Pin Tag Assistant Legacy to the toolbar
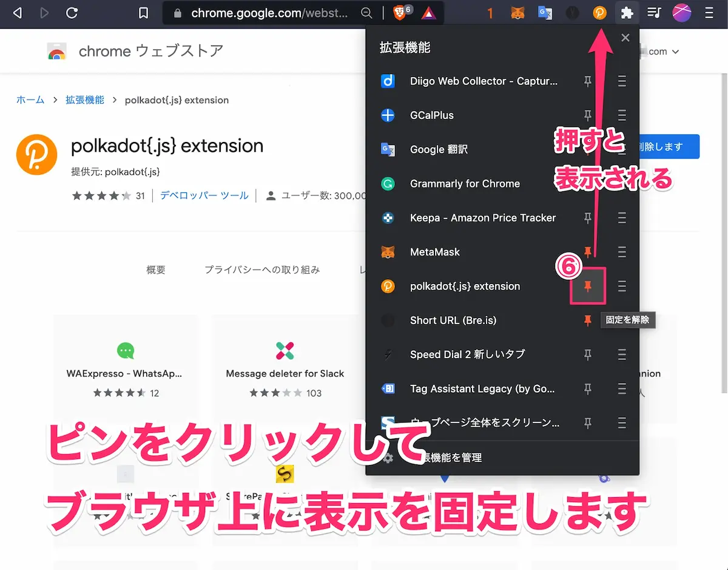Viewport: 728px width, 570px height. (587, 388)
